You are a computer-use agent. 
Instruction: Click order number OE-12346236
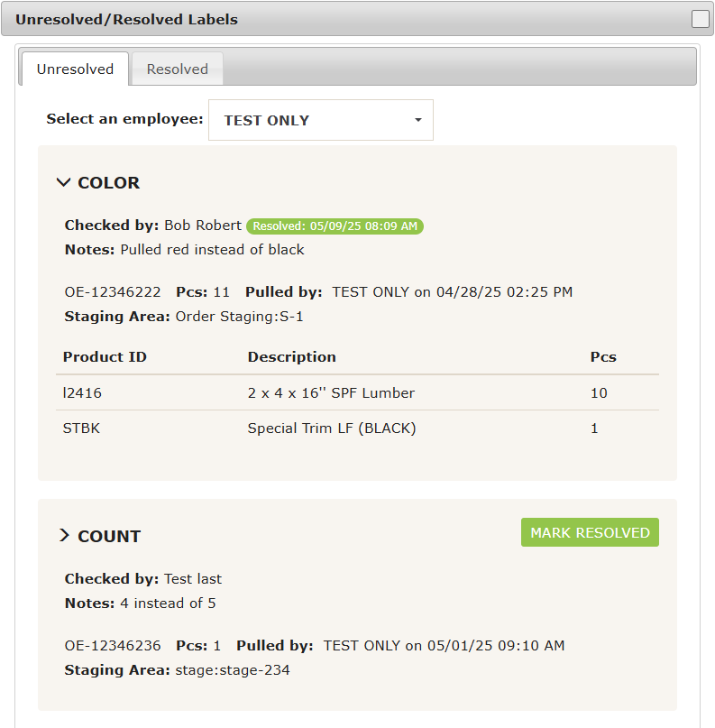(x=113, y=646)
